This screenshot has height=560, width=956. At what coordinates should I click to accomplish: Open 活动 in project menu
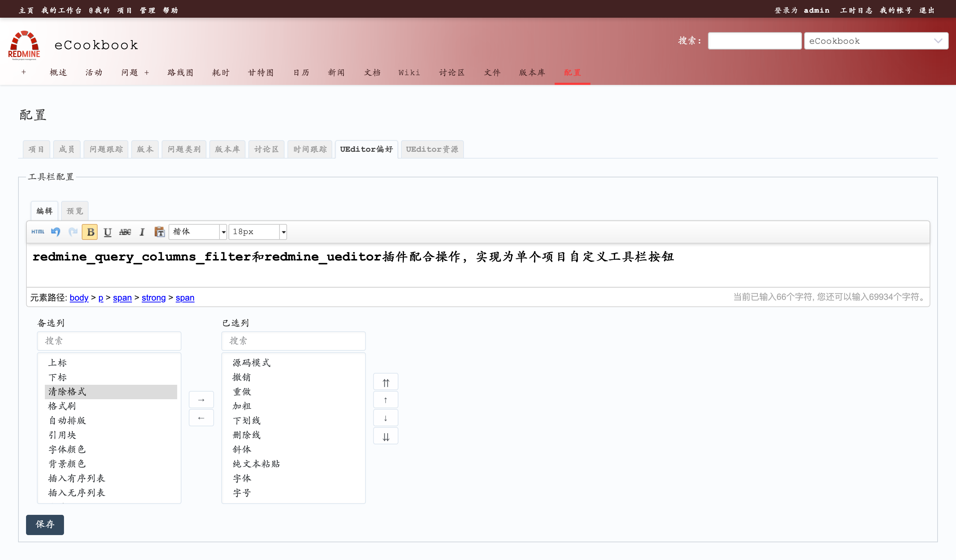pos(94,72)
